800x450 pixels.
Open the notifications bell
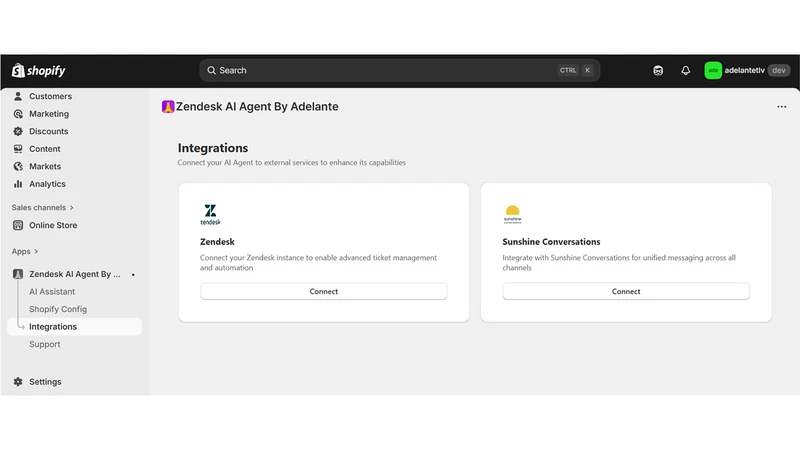click(x=686, y=70)
